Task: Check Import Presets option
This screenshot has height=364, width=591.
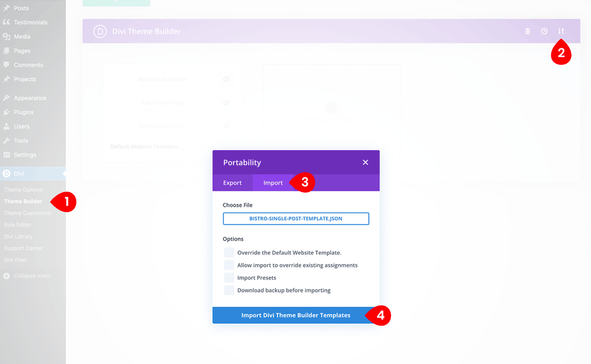Action: coord(229,278)
